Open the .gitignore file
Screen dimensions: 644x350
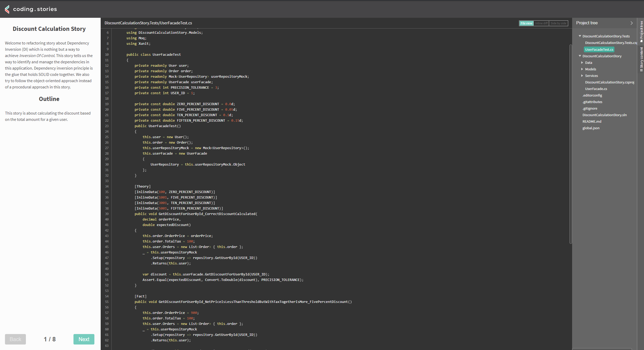590,108
